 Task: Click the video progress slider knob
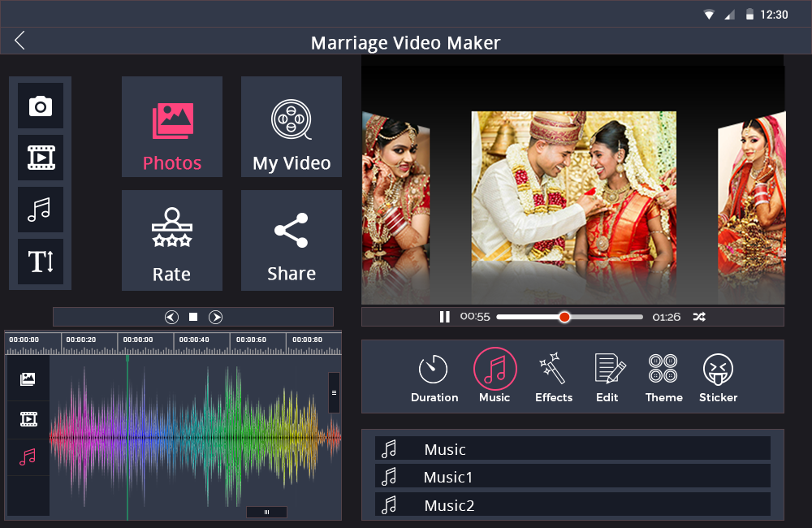(x=564, y=317)
